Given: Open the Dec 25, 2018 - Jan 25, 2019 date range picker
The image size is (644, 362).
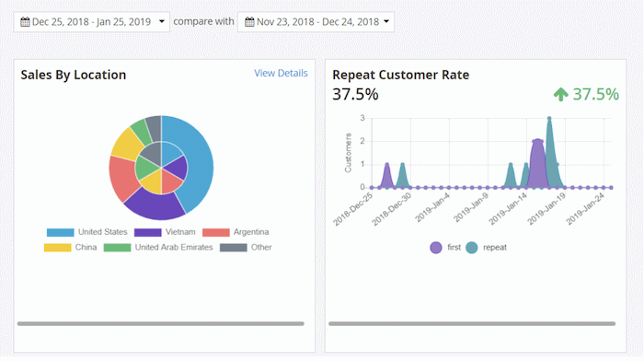Looking at the screenshot, I should [92, 22].
